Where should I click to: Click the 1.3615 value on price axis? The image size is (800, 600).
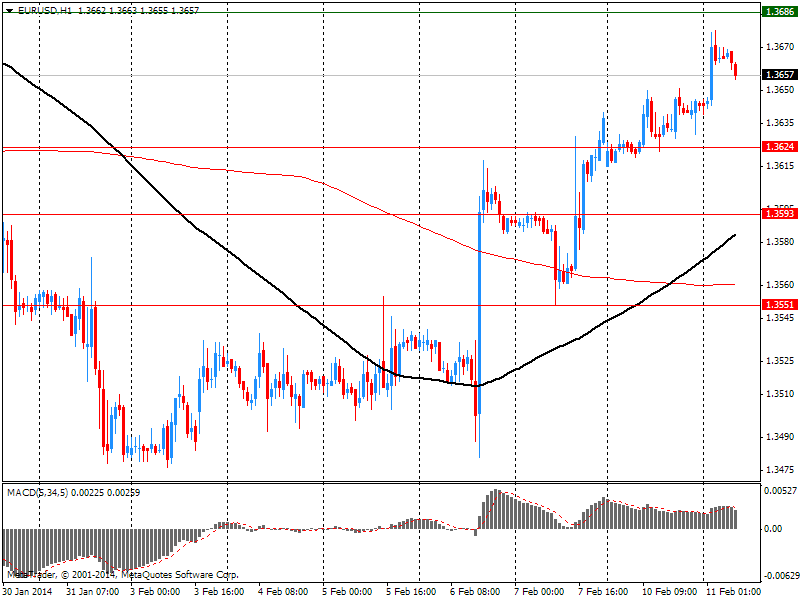(780, 166)
